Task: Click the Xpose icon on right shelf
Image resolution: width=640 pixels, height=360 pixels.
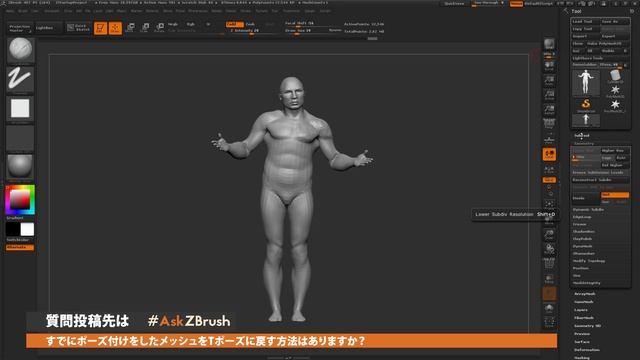Action: click(549, 322)
